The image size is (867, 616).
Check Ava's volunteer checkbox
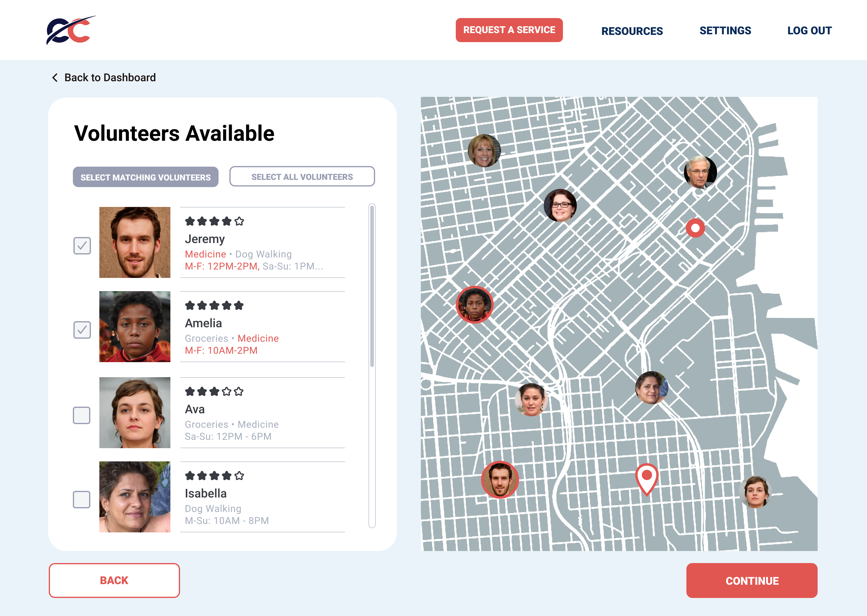82,415
